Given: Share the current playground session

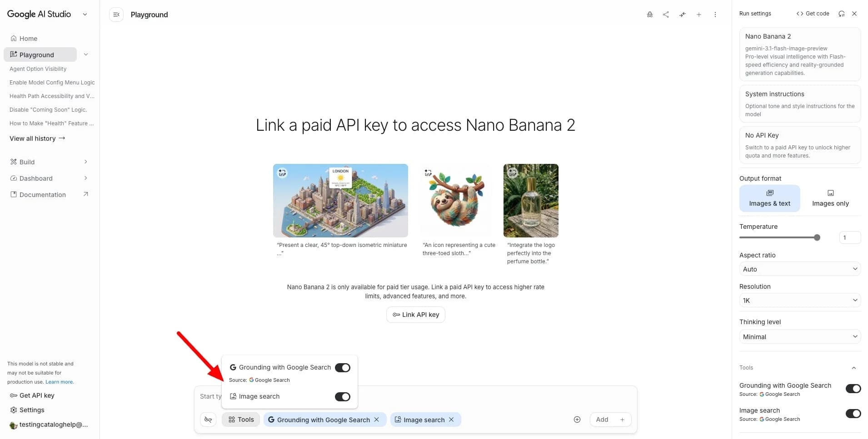Looking at the screenshot, I should pyautogui.click(x=666, y=14).
